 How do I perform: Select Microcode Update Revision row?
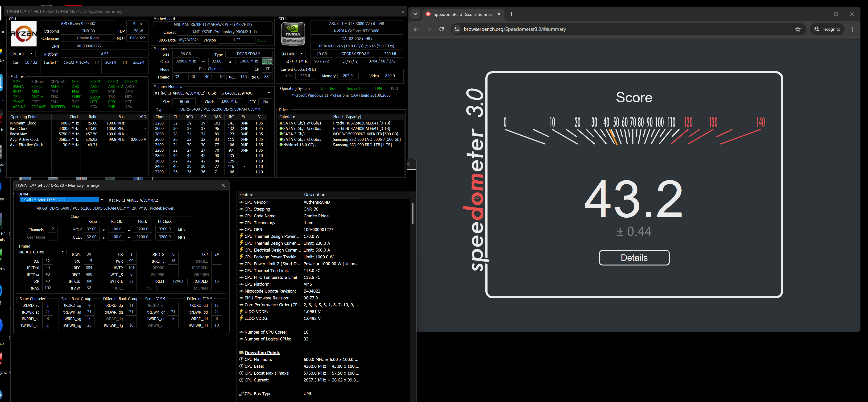pyautogui.click(x=299, y=291)
